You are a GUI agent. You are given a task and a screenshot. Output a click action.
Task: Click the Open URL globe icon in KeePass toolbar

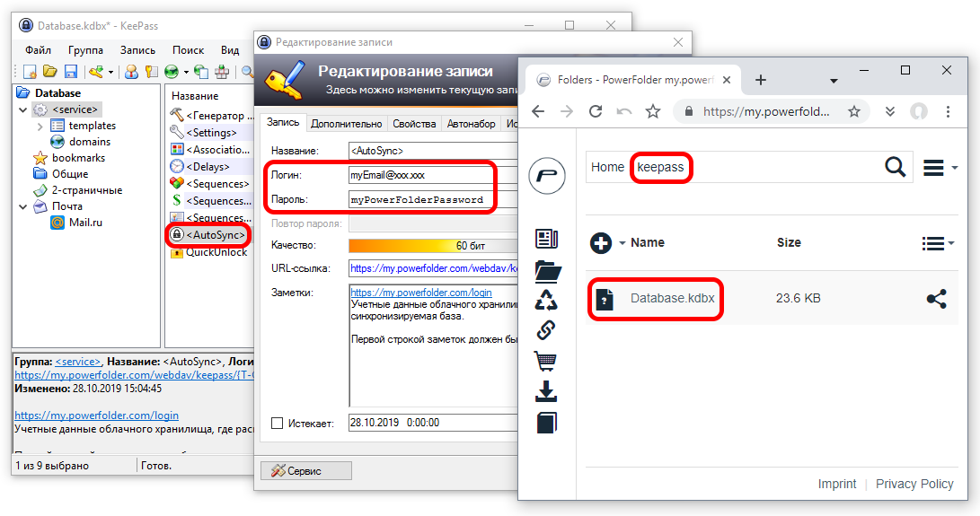point(172,72)
